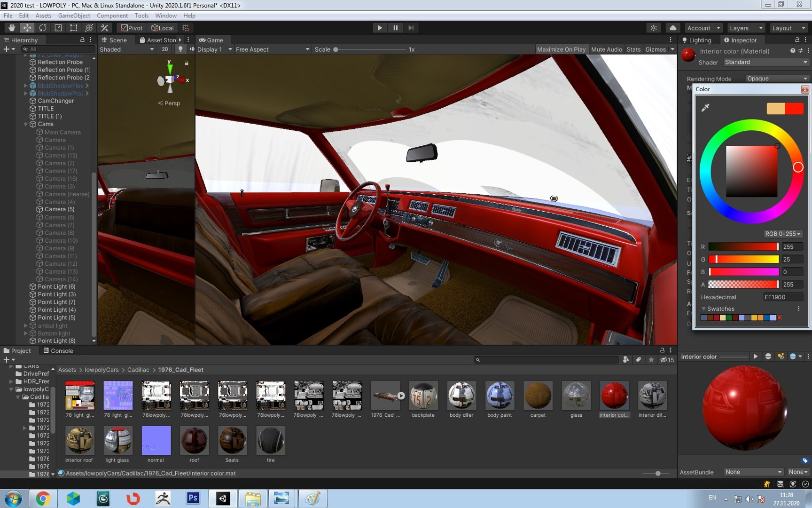Switch to the Lighting tab

(x=696, y=40)
